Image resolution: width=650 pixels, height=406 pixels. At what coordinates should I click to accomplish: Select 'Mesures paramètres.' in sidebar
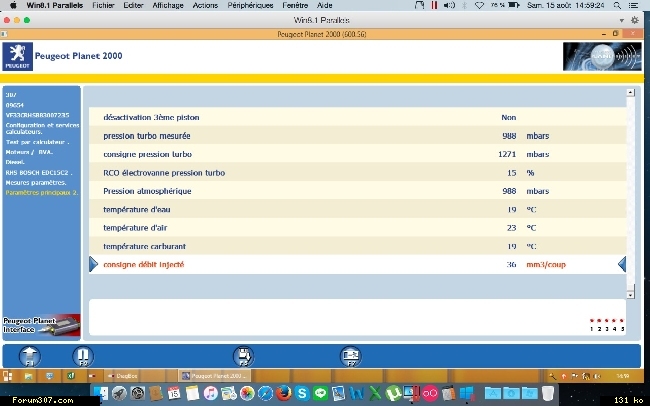point(36,182)
